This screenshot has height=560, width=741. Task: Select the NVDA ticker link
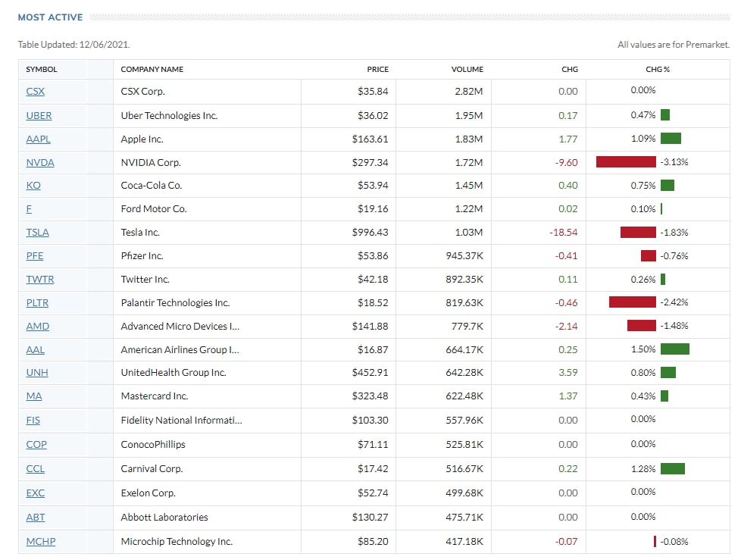tap(40, 163)
